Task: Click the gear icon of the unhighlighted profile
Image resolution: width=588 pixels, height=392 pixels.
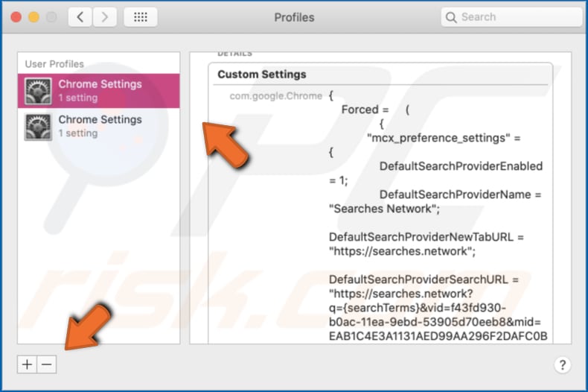Action: click(x=38, y=127)
